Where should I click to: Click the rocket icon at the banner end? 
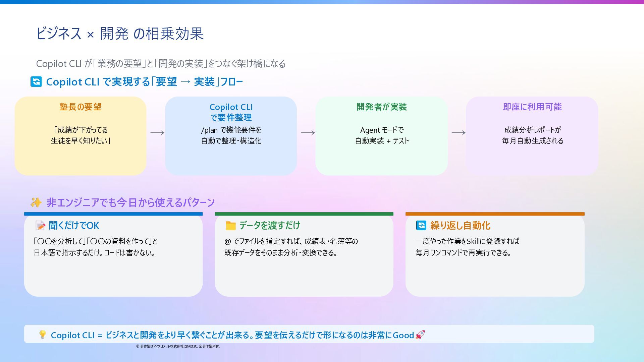420,335
